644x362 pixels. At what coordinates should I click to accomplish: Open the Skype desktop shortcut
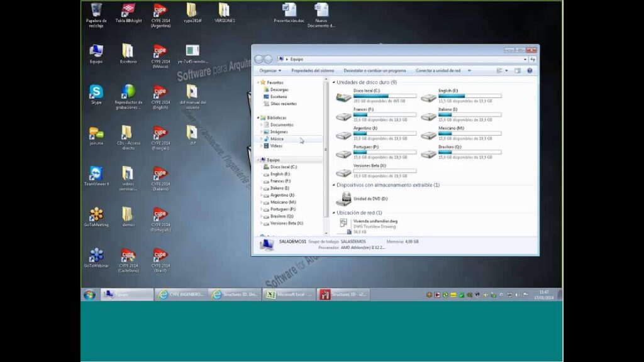(96, 92)
